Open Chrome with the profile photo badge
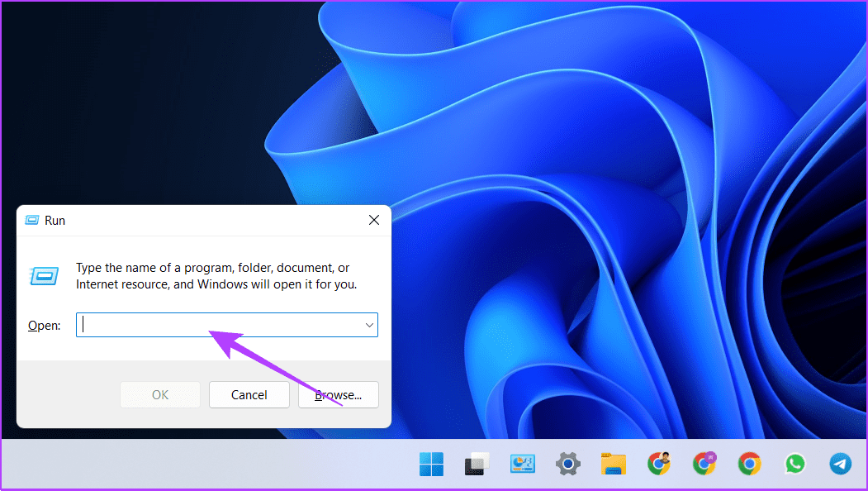 [x=658, y=463]
